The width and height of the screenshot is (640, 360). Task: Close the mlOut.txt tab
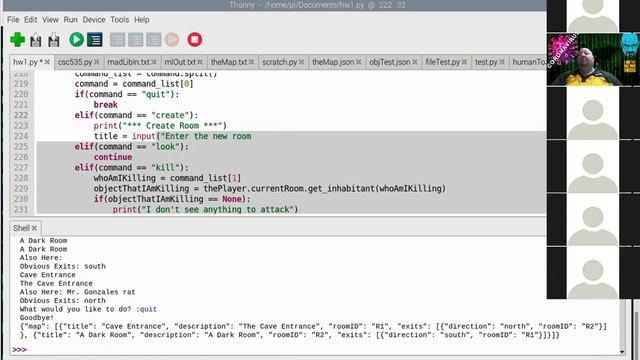coord(200,62)
